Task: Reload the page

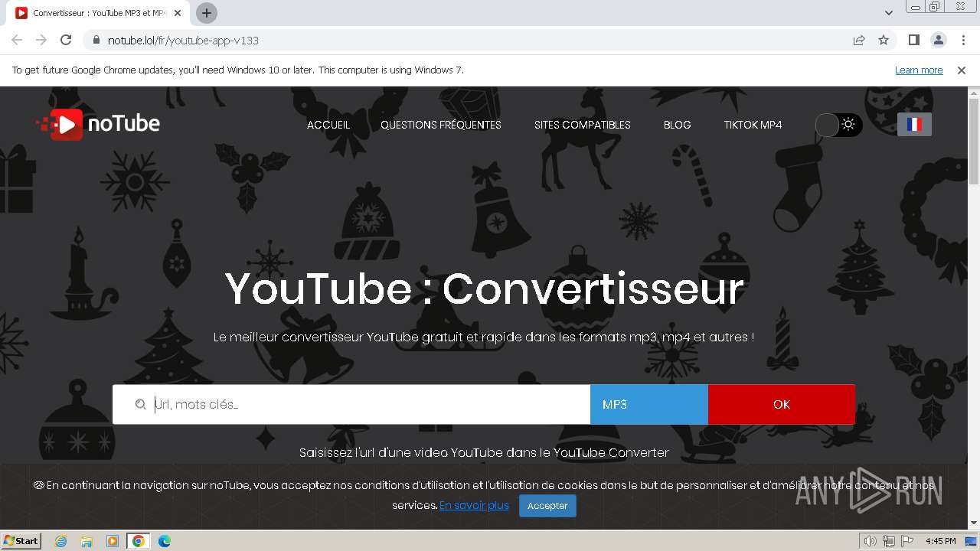Action: point(66,40)
